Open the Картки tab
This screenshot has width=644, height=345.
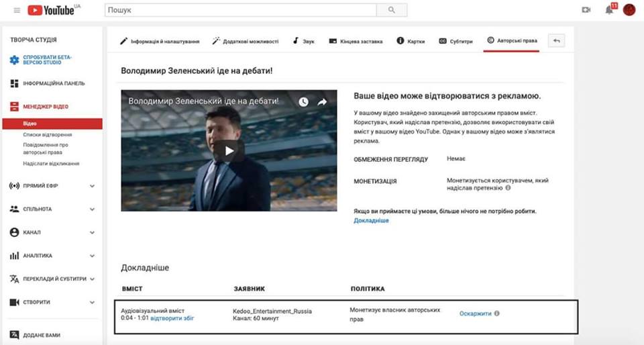coord(411,41)
